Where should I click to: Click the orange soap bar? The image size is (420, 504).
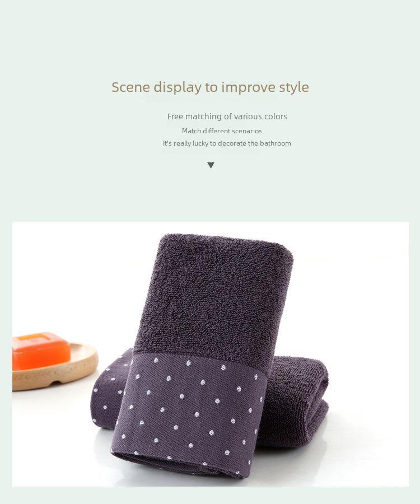(x=41, y=351)
